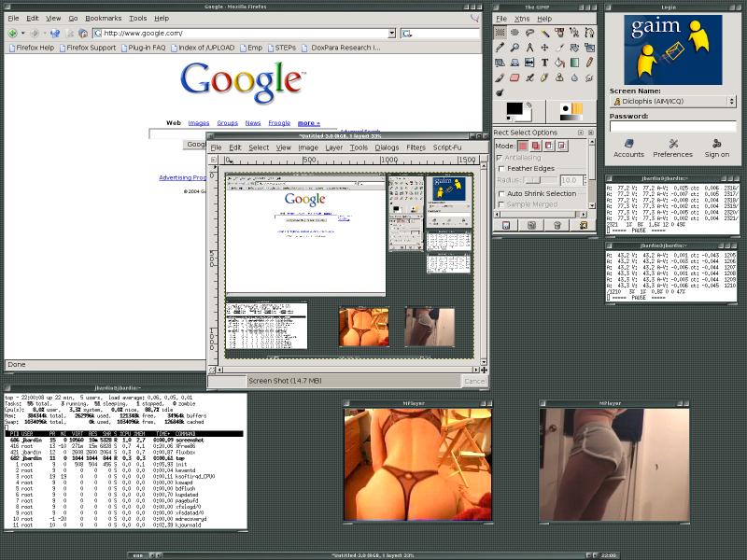Select the Dodge/Burn tool

(x=500, y=92)
